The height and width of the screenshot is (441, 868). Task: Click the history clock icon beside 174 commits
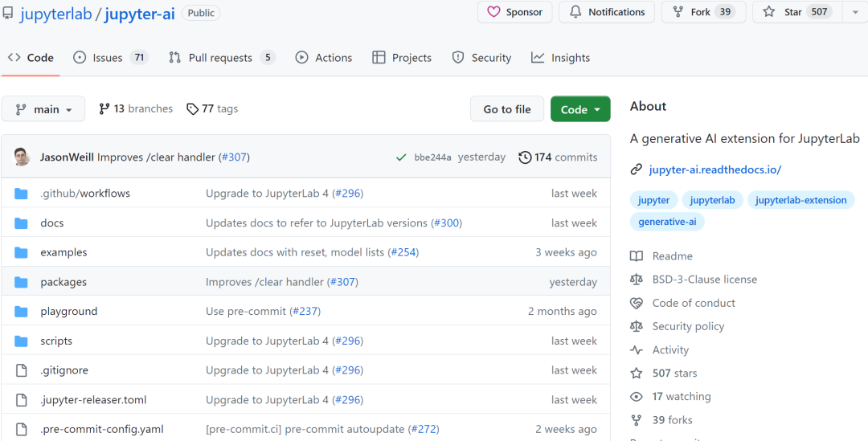pyautogui.click(x=525, y=157)
